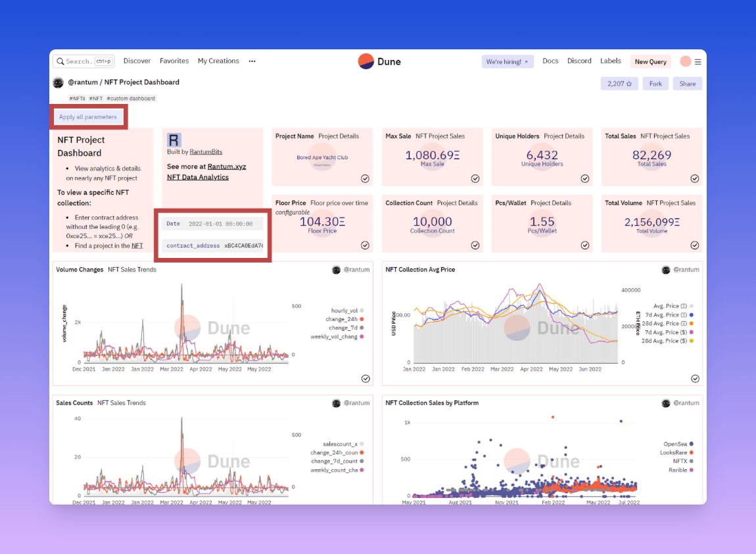Open the Rantum.xyz link
Image resolution: width=756 pixels, height=554 pixels.
(227, 166)
